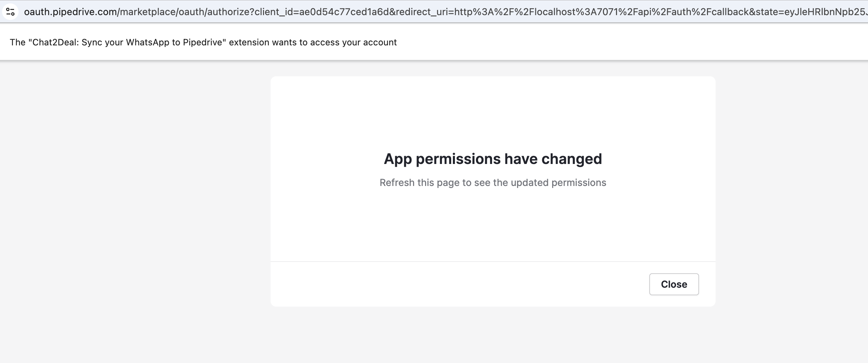This screenshot has width=868, height=363.
Task: Click the oauth.pipedrive.com domain in the URL
Action: (70, 12)
